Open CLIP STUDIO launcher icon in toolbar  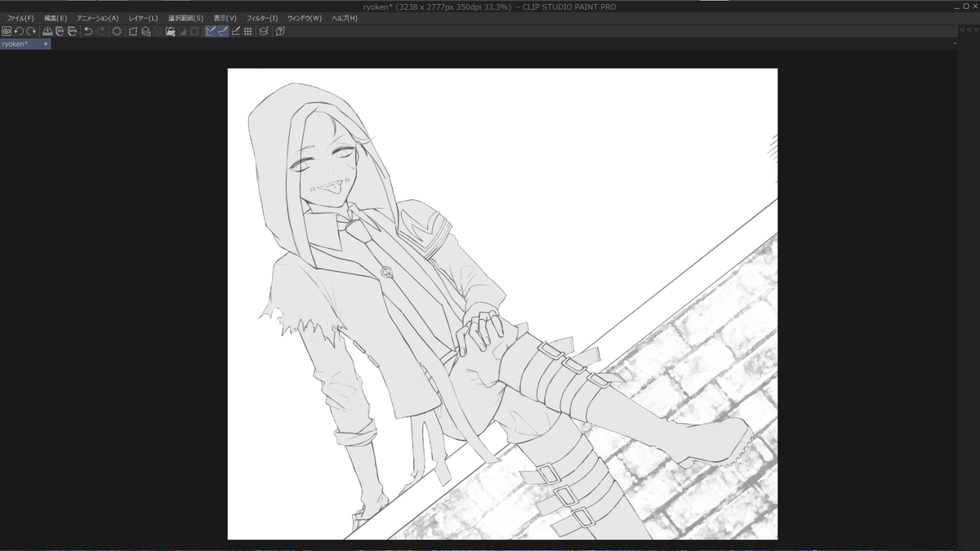point(7,32)
